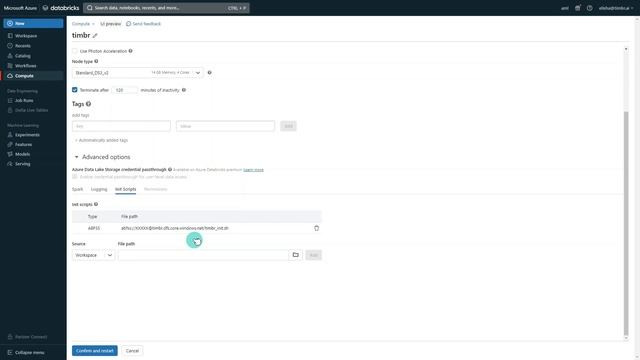Enable Use Photon Acceleration checkbox
The height and width of the screenshot is (360, 640).
(75, 51)
